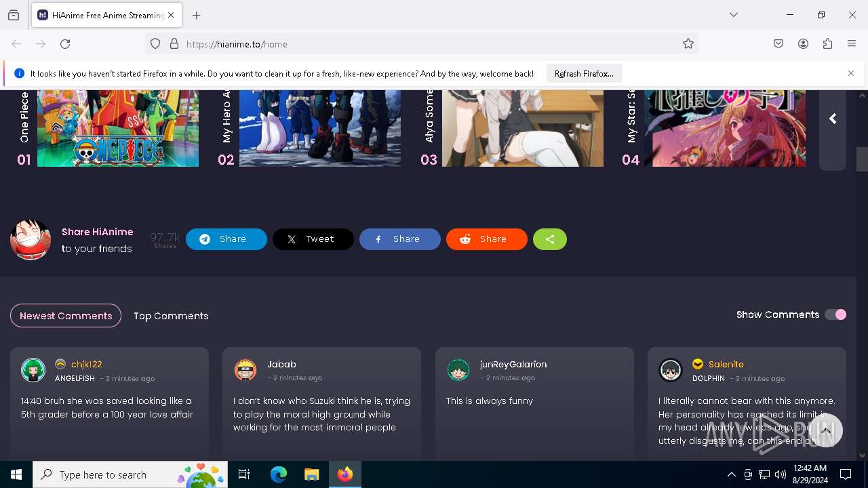Open the My Star trending poster
This screenshot has width=868, height=488.
point(725,128)
